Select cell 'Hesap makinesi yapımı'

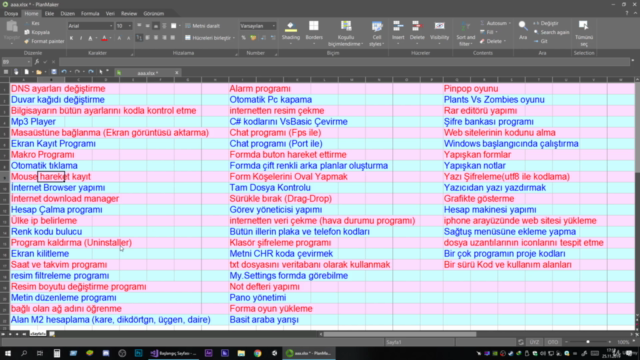(490, 210)
